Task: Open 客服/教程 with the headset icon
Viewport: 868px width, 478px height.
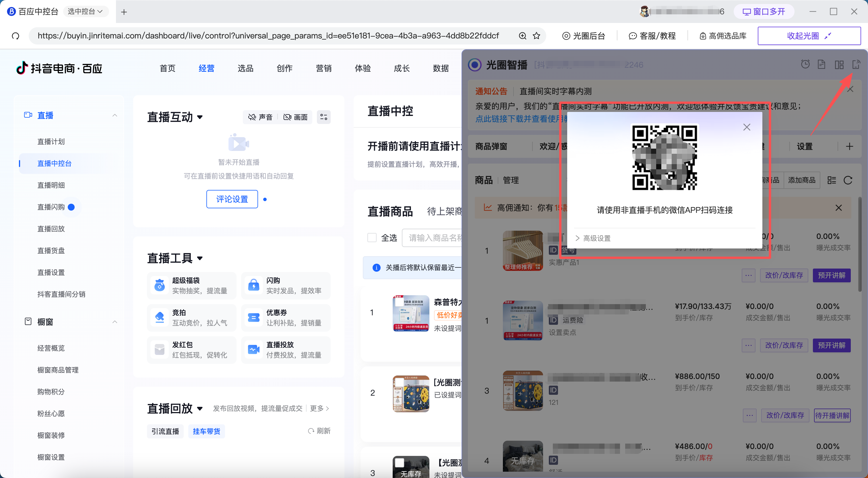Action: pos(652,36)
